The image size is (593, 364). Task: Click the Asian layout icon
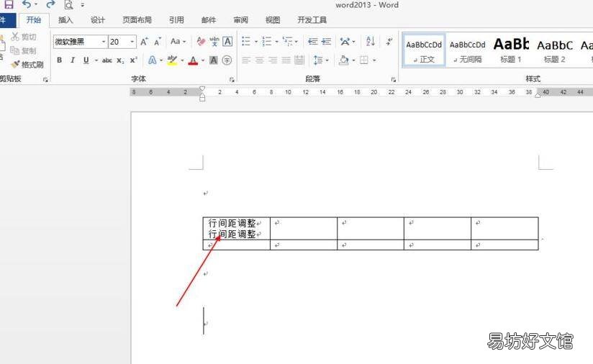345,41
